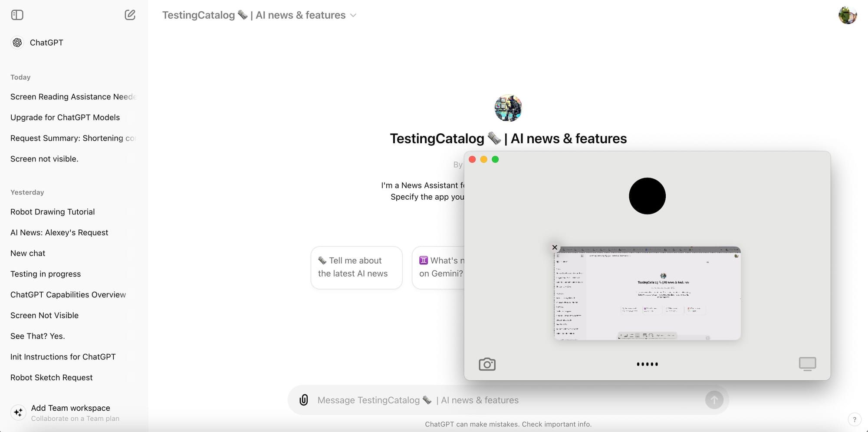
Task: Open your profile avatar menu
Action: click(x=848, y=15)
